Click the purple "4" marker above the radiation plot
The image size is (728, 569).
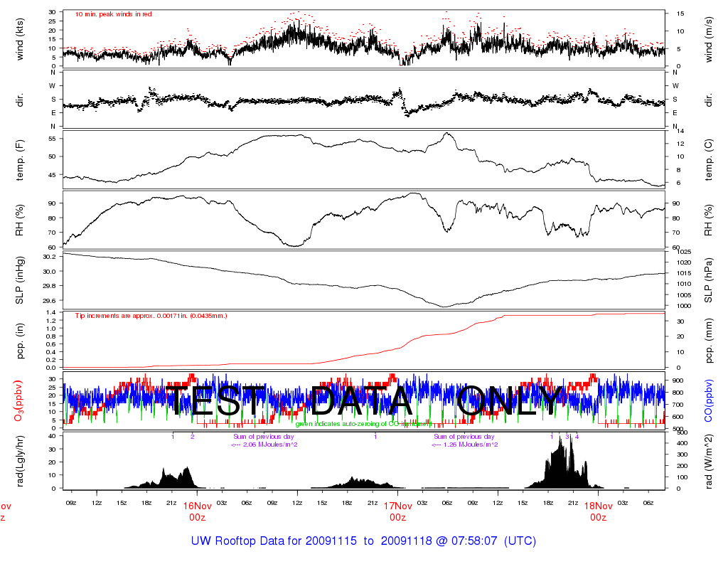[577, 437]
